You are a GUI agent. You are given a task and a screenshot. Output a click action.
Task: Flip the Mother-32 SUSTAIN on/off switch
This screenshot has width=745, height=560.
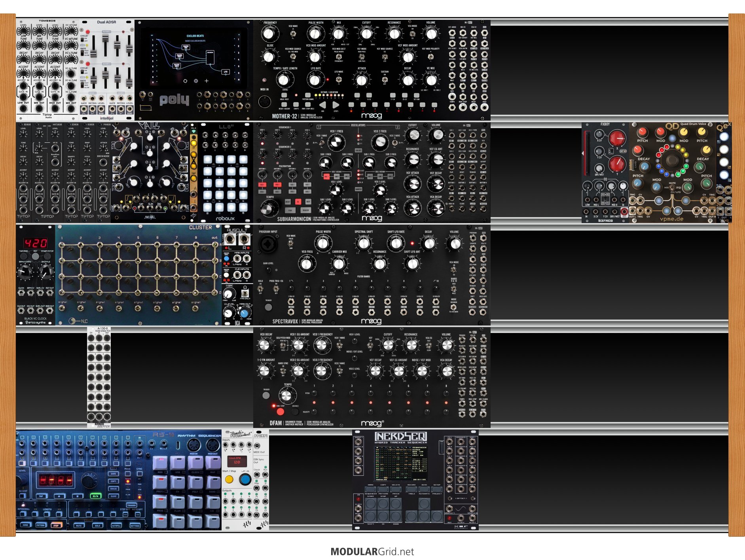coord(385,79)
